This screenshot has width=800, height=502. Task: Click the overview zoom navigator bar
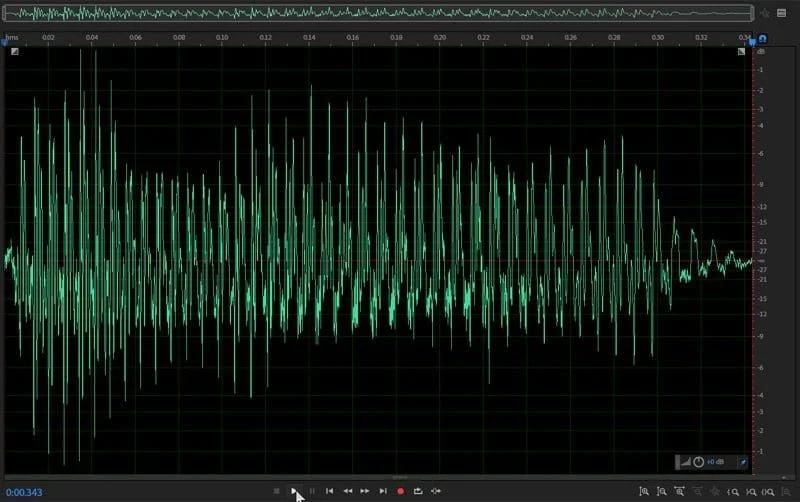tap(378, 13)
